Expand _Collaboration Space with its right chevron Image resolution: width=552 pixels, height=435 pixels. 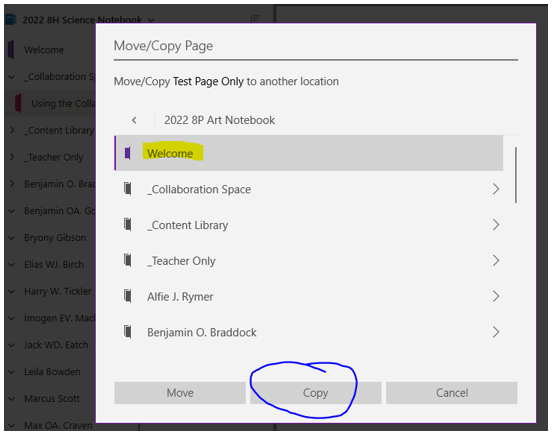tap(496, 189)
